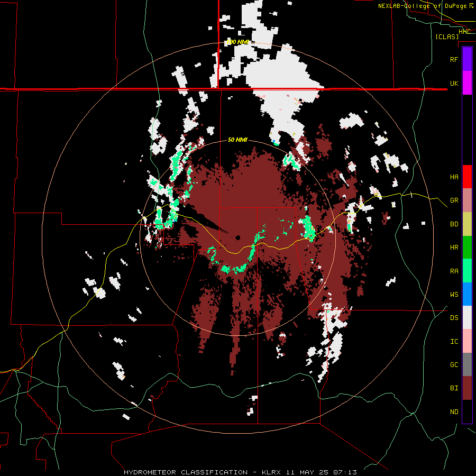The width and height of the screenshot is (476, 476).
Task: Click the "RA" legend label
Action: coord(454,271)
